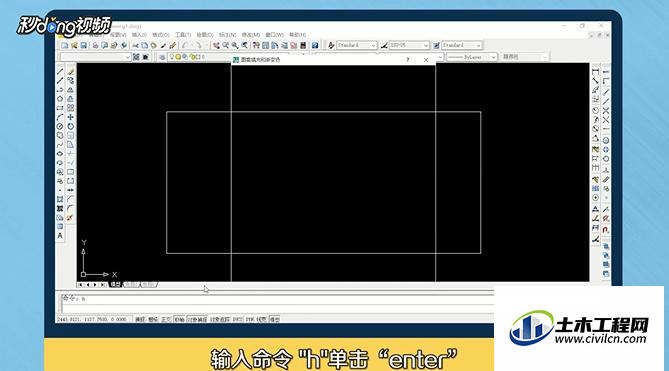Open the 格式(O) menu
This screenshot has width=669, height=371.
pyautogui.click(x=161, y=35)
